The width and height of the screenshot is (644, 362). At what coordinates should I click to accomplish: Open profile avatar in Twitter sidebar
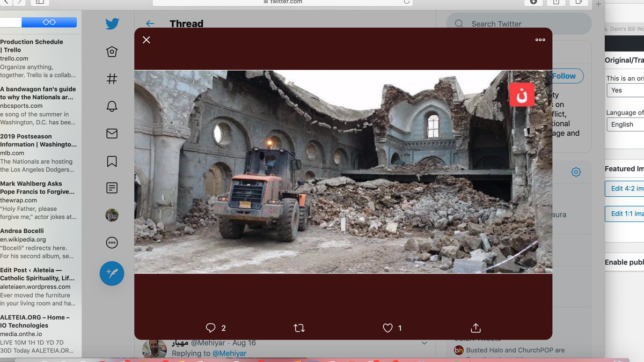pos(112,215)
